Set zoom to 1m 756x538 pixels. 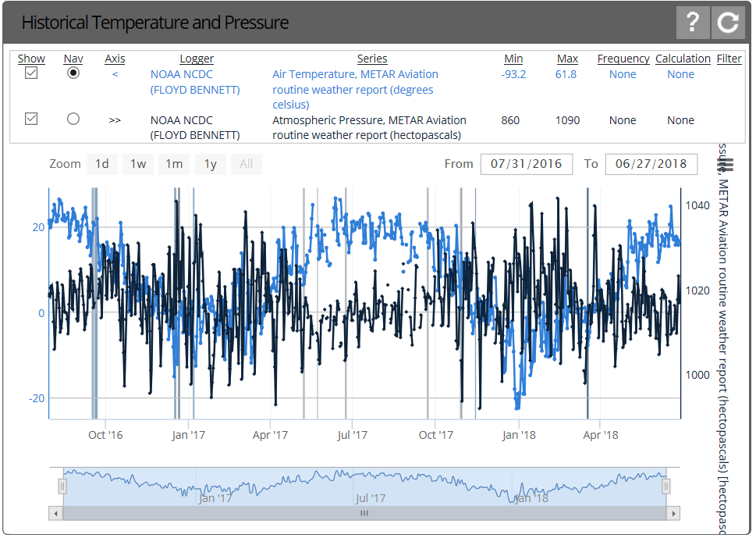[174, 164]
